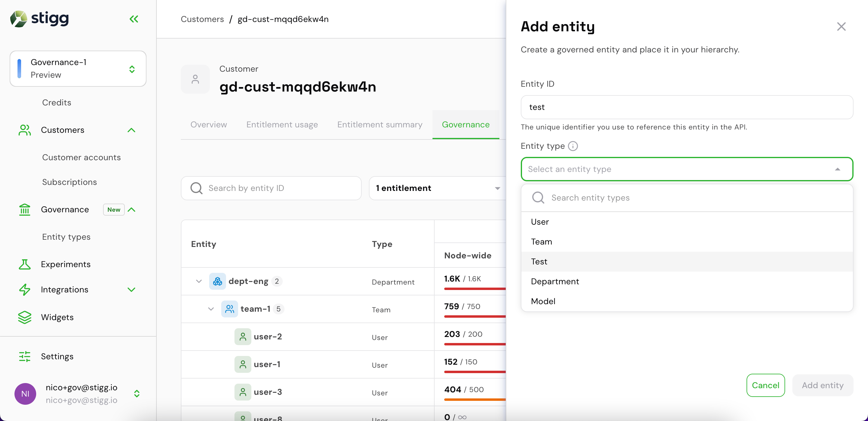Open the Settings page

57,356
